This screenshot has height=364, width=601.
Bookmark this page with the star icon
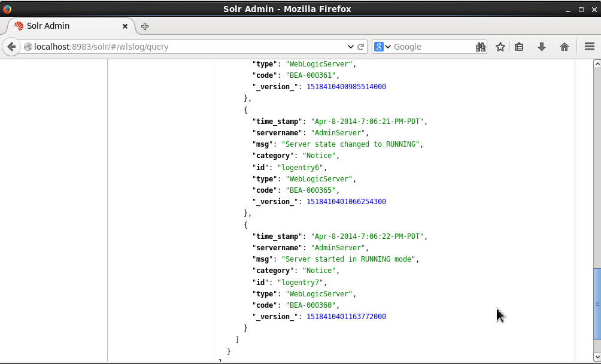(x=500, y=47)
